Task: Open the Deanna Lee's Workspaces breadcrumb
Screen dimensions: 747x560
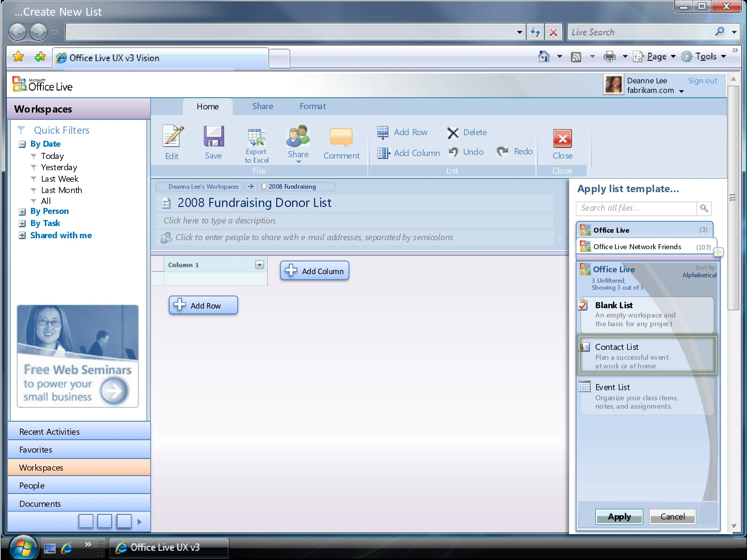Action: [199, 187]
